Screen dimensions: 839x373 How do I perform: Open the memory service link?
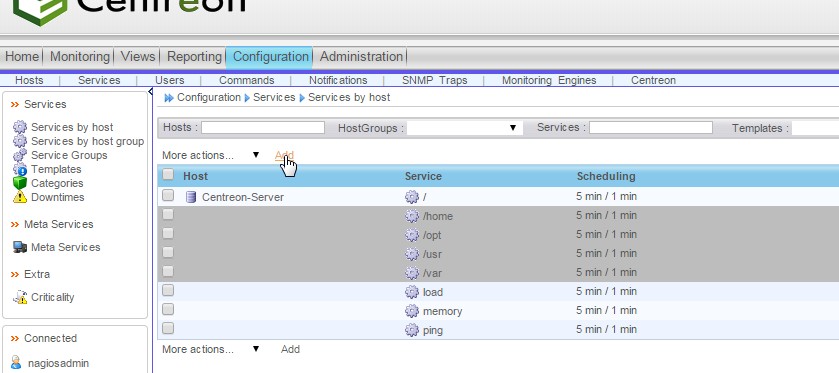pos(442,311)
